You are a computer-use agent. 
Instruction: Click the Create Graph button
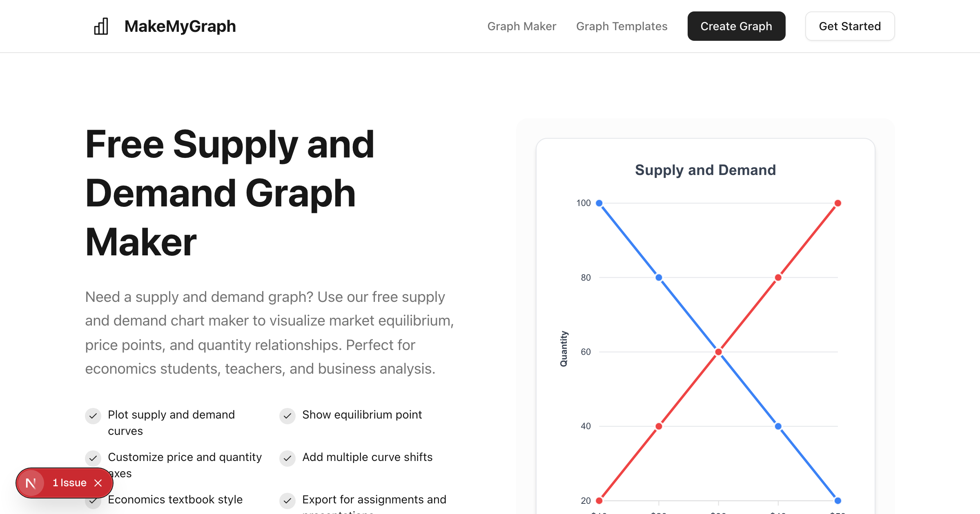[x=736, y=26]
